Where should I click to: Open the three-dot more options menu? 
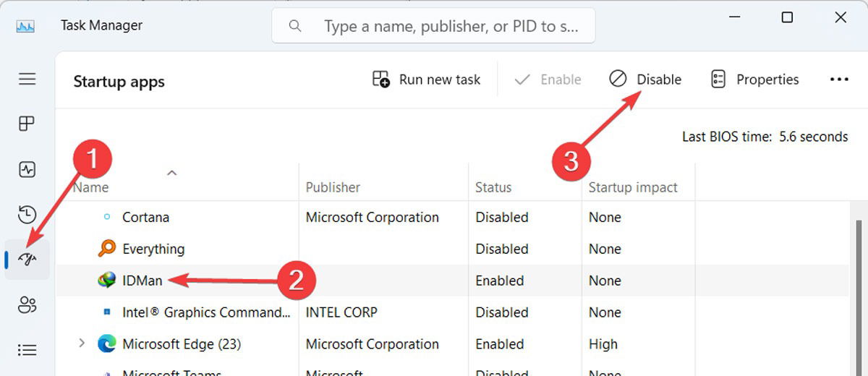pyautogui.click(x=839, y=80)
